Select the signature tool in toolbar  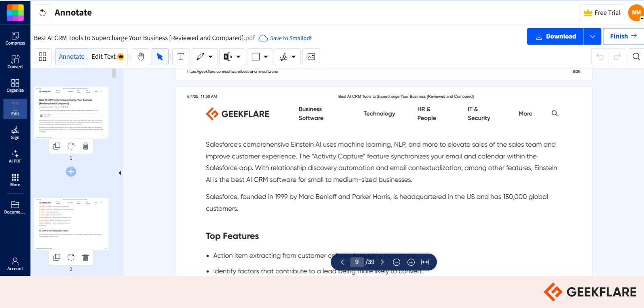(x=283, y=57)
